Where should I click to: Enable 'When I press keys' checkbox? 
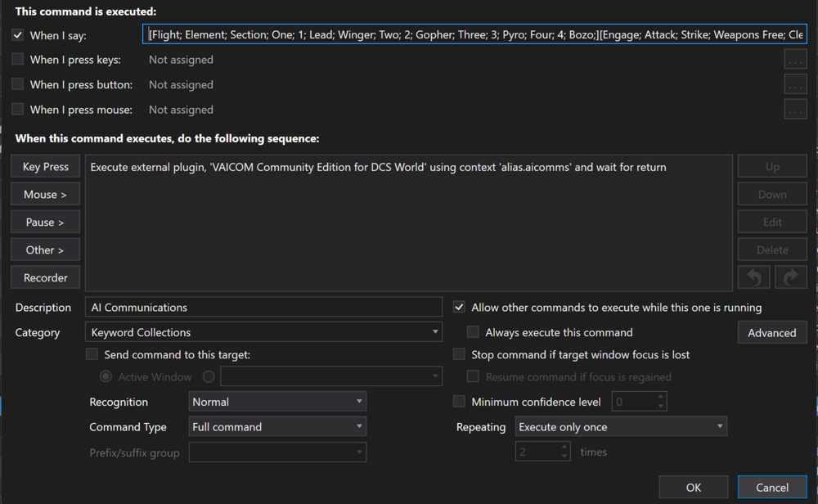[18, 60]
